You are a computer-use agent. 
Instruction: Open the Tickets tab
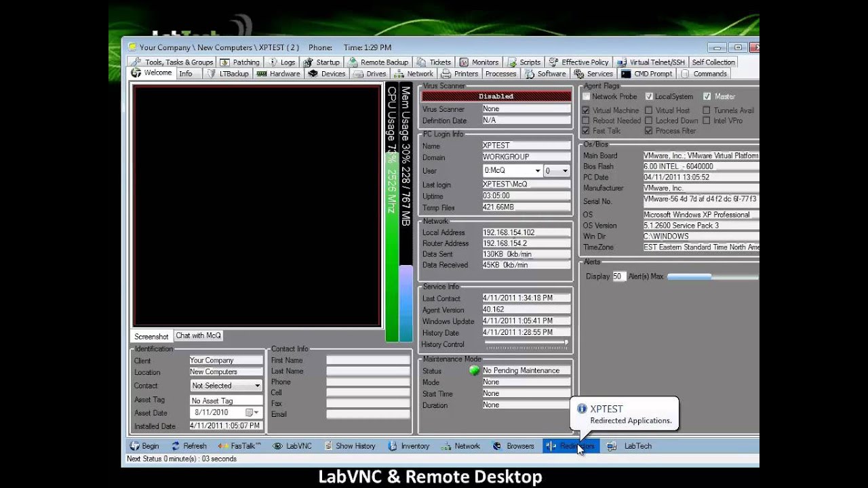(x=434, y=62)
